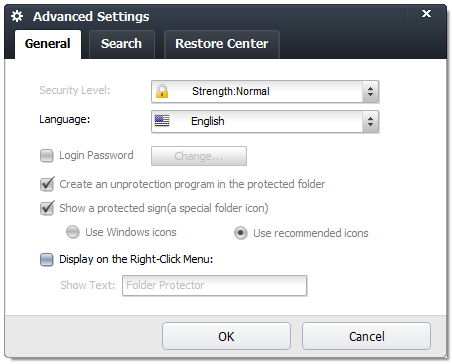Image resolution: width=452 pixels, height=364 pixels.
Task: Open the Security Level strength dropdown arrows
Action: [x=370, y=91]
